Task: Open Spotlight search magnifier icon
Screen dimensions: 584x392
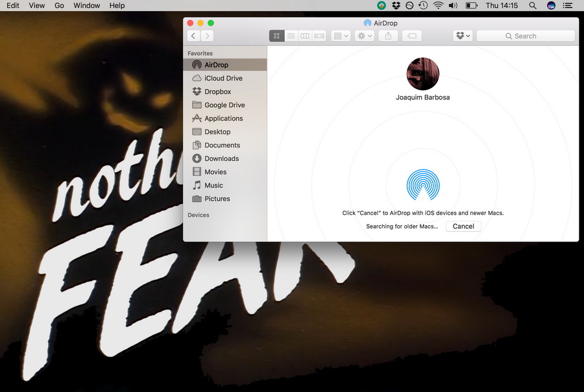Action: click(x=533, y=6)
